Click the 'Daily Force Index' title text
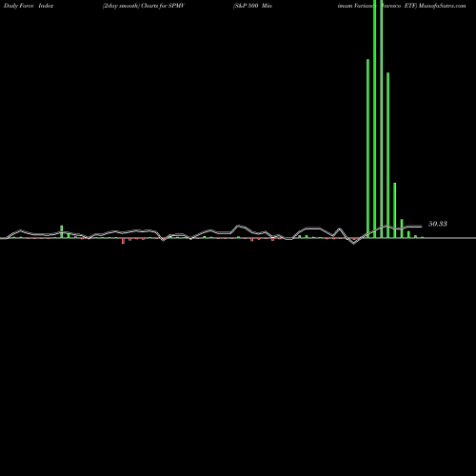 29,6
